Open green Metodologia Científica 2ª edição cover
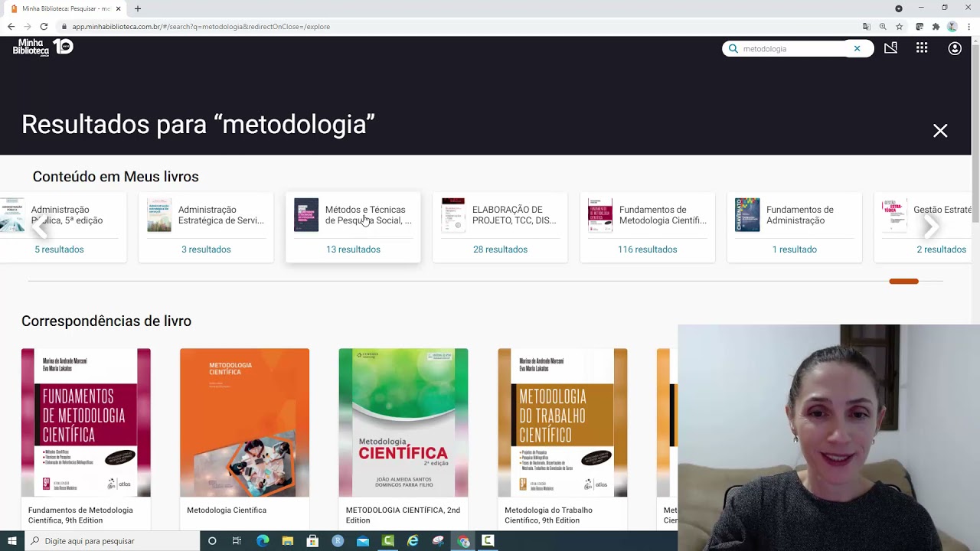This screenshot has width=980, height=551. (403, 422)
